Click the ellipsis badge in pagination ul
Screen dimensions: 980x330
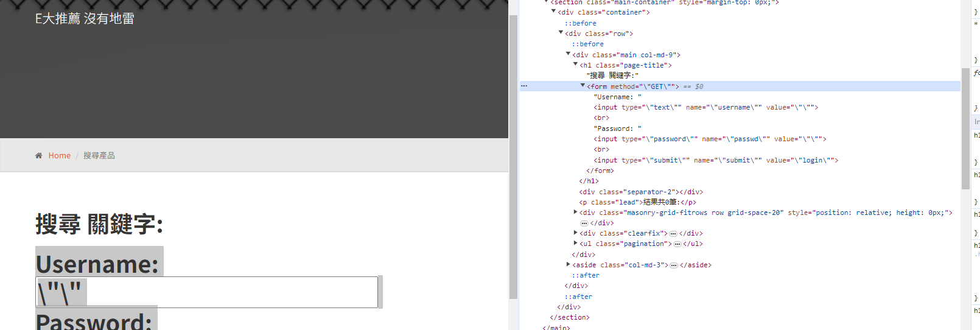click(677, 244)
